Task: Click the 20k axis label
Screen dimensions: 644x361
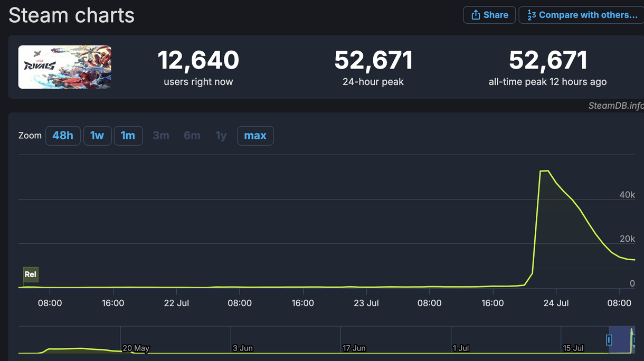Action: (627, 239)
